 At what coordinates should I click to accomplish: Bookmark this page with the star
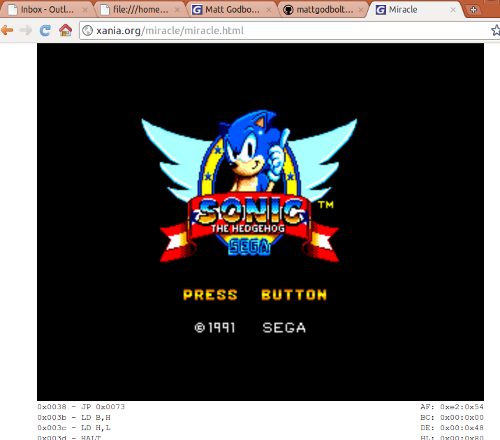pyautogui.click(x=496, y=31)
